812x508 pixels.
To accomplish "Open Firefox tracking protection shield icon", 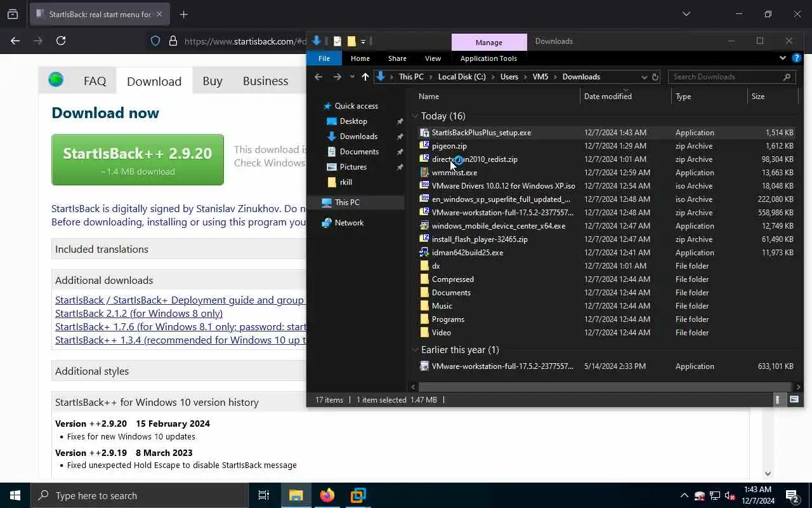I will (x=155, y=41).
